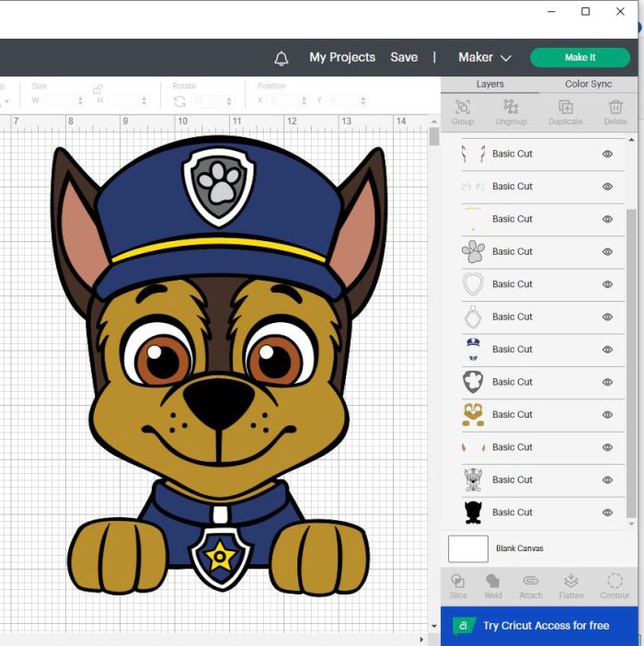Hide the paw print layer
Viewport: 644px width, 646px height.
click(x=607, y=252)
